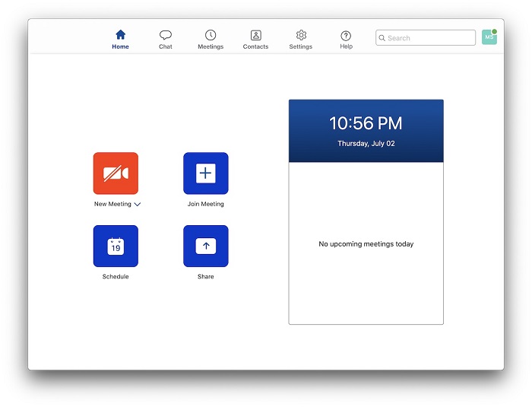This screenshot has height=407, width=532.
Task: Click the Meetings tab label
Action: (x=211, y=47)
